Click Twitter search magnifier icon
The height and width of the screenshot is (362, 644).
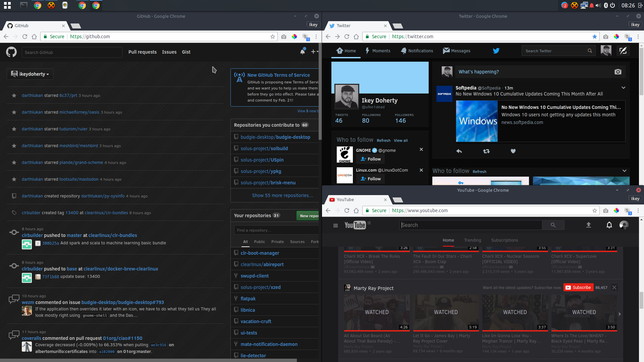[590, 51]
